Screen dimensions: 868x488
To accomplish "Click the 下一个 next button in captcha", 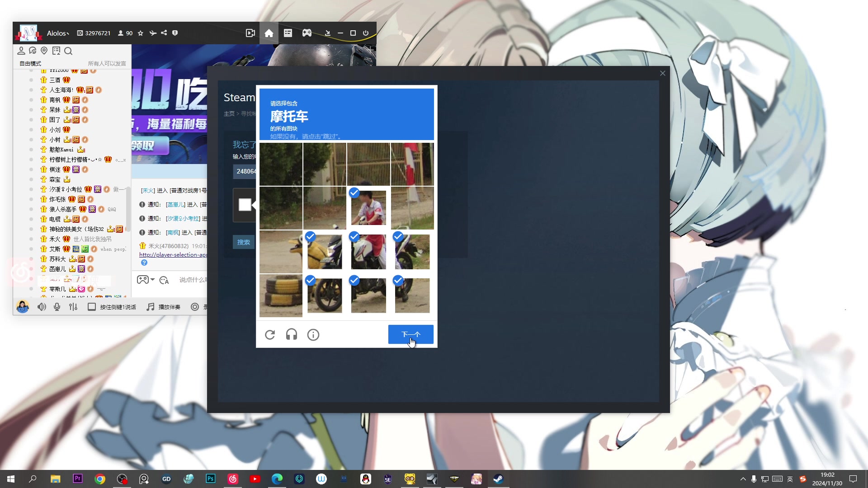I will point(411,334).
